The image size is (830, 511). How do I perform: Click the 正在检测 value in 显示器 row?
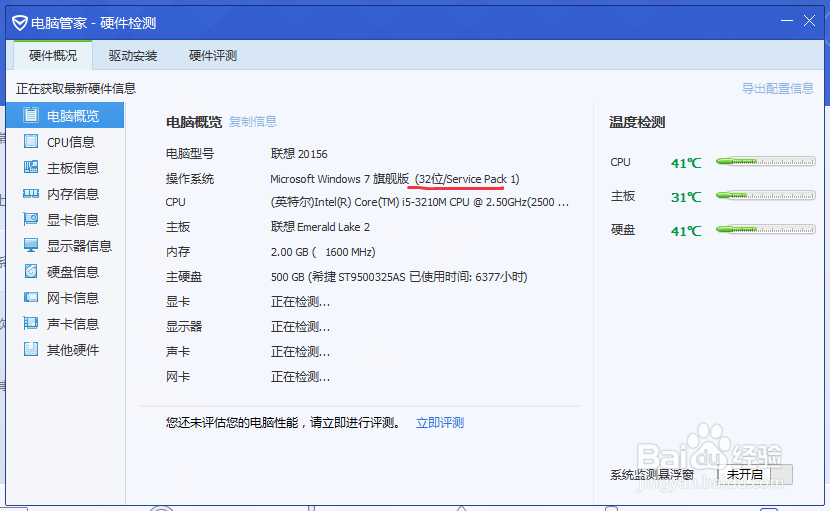[x=300, y=327]
